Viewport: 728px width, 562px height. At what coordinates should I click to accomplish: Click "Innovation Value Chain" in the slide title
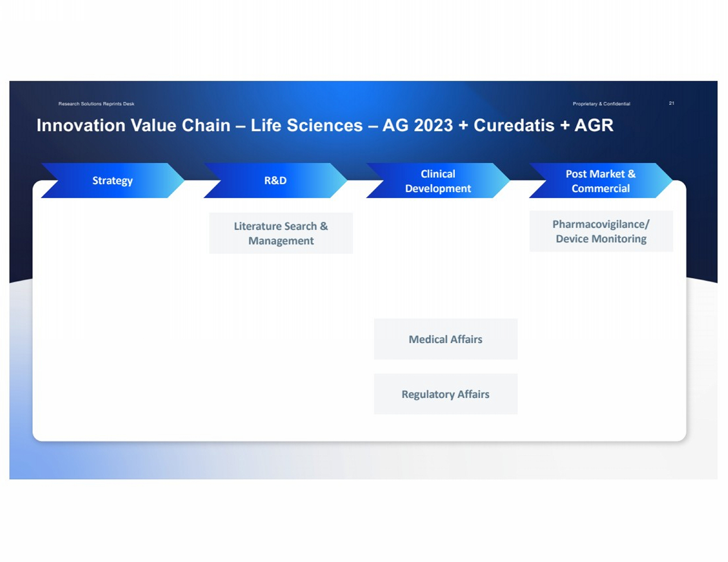tap(133, 125)
